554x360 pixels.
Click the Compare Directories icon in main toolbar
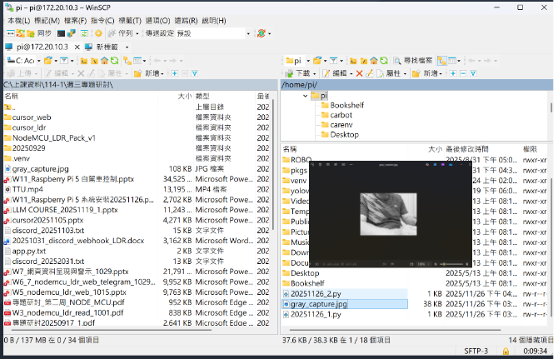(x=11, y=34)
